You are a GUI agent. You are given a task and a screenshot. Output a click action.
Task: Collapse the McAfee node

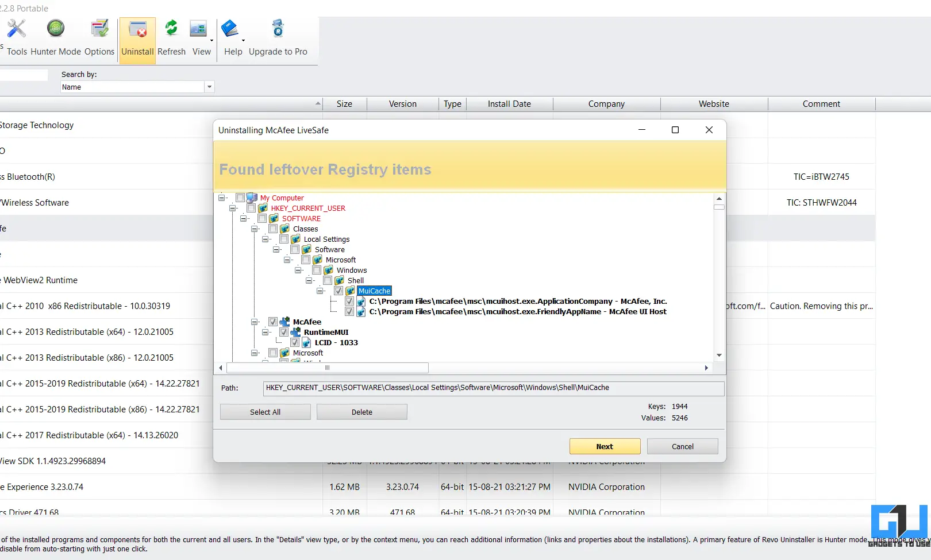click(x=254, y=322)
